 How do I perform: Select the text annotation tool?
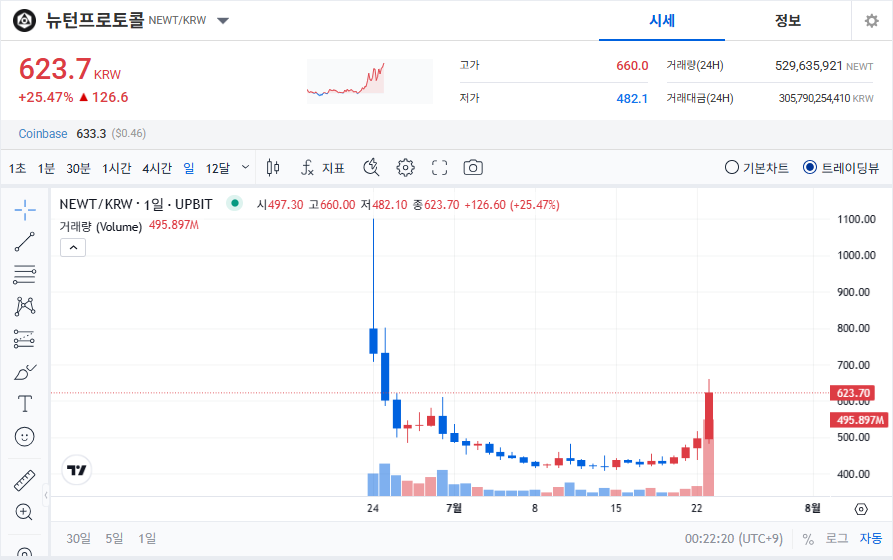[24, 404]
